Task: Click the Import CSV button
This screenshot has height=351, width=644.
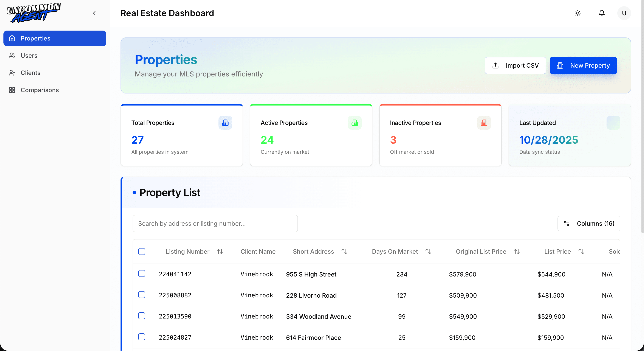Action: [515, 65]
